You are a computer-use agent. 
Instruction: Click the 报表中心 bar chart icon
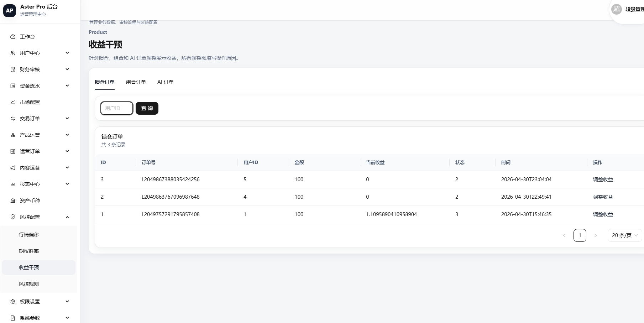coord(13,184)
